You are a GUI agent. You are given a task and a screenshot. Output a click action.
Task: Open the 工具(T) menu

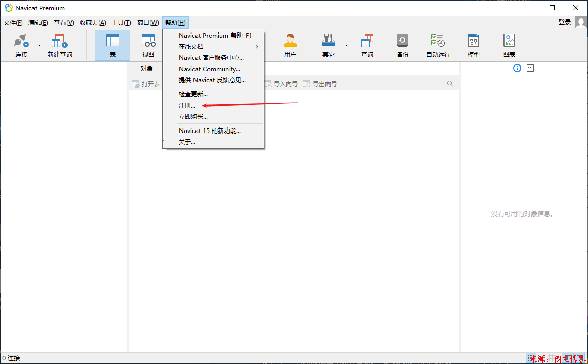coord(121,23)
